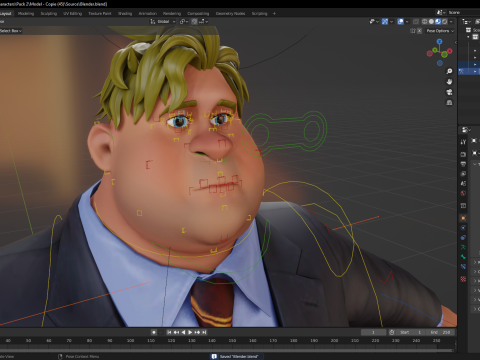Image resolution: width=480 pixels, height=360 pixels.
Task: Switch to the Rendering workspace tab
Action: coord(172,13)
